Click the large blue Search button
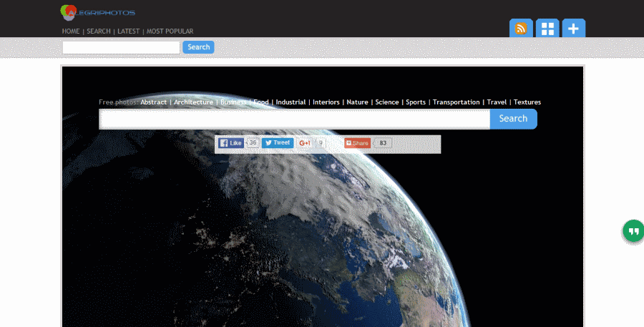Viewport: 644px width, 327px height. 513,119
